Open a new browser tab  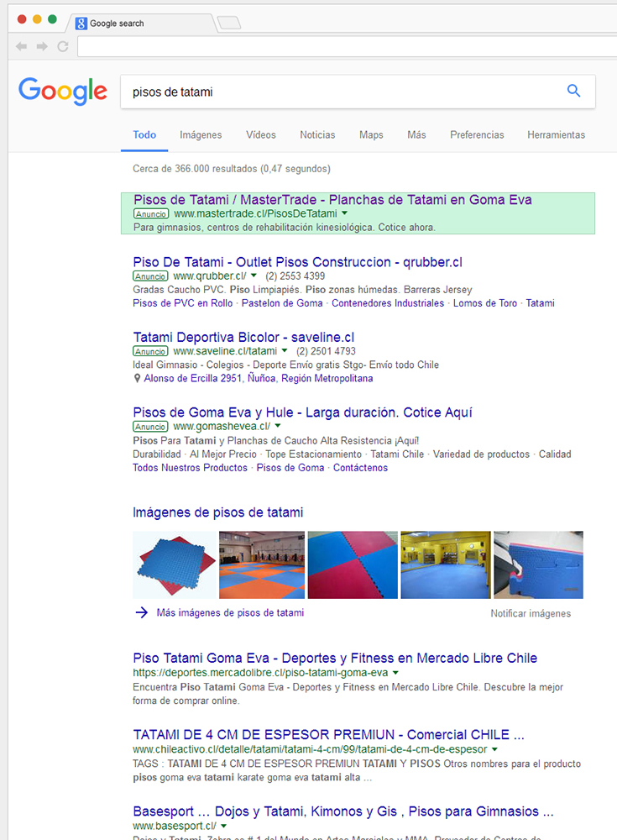tap(229, 23)
